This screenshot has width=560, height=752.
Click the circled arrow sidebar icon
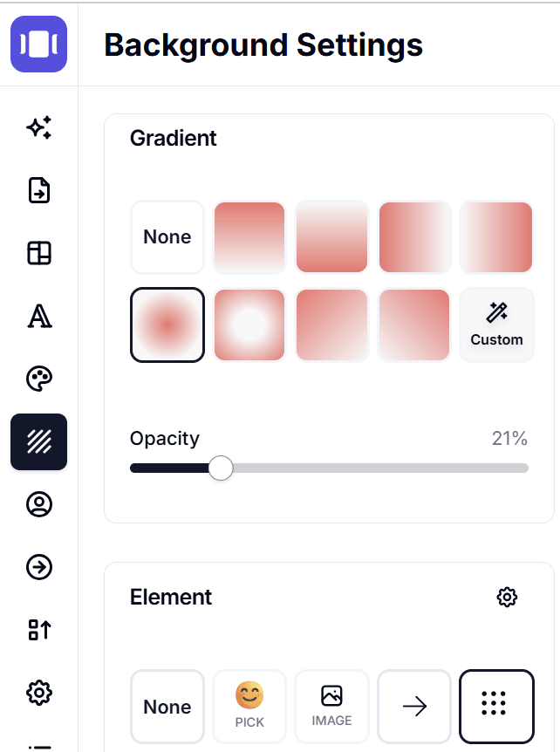pyautogui.click(x=38, y=567)
